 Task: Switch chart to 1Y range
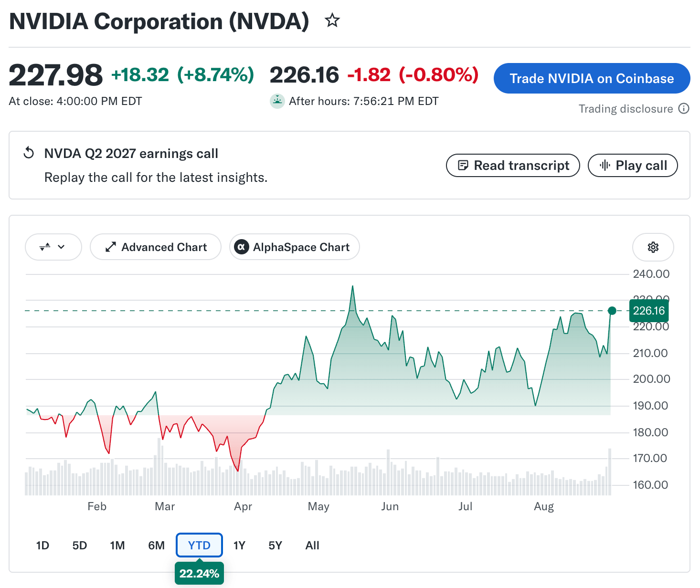239,546
